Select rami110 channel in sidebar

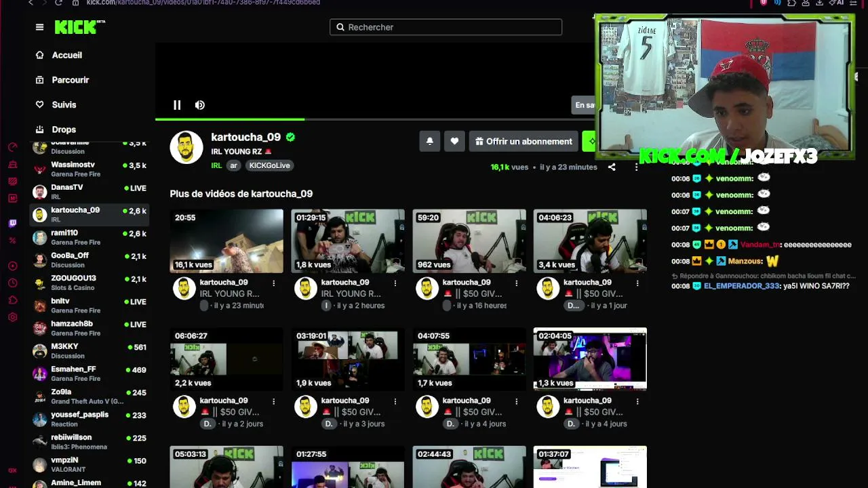(x=90, y=237)
